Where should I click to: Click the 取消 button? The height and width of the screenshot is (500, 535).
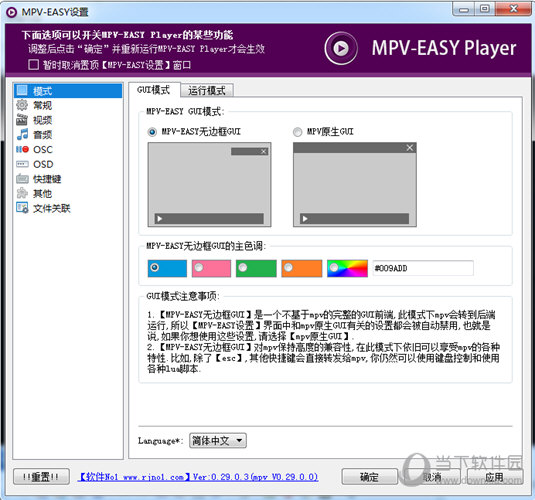tap(432, 476)
